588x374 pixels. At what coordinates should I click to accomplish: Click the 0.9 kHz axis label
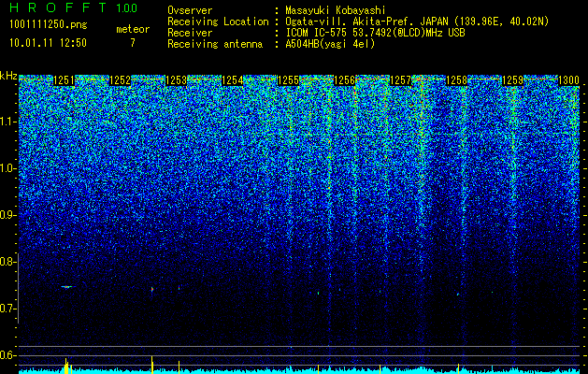tap(7, 215)
